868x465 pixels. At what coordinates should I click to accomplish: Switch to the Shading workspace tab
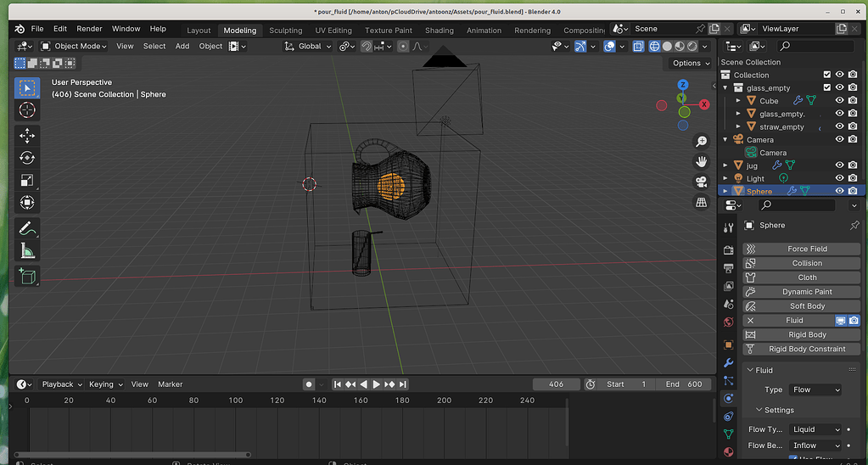pos(440,31)
